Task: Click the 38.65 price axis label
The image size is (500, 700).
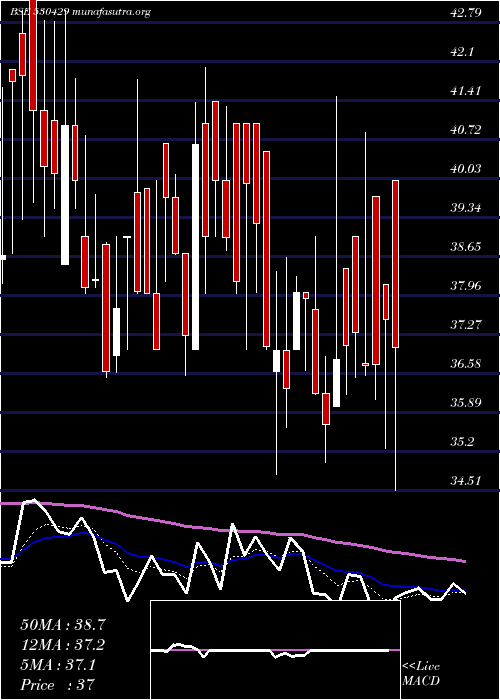Action: tap(466, 247)
